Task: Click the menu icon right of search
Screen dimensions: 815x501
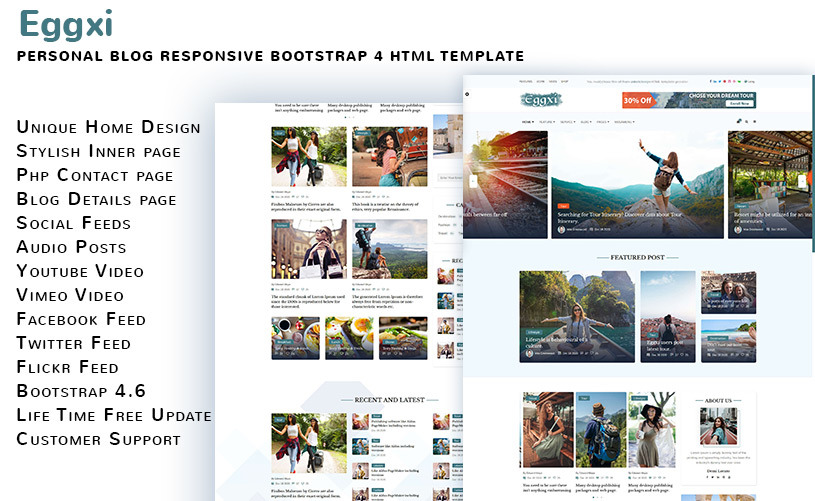Action: (x=755, y=122)
